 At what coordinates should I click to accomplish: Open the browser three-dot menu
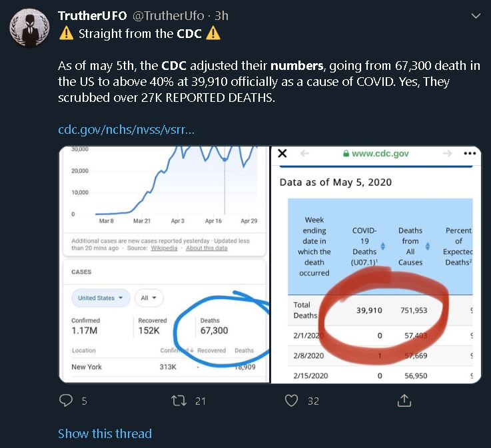tap(470, 153)
